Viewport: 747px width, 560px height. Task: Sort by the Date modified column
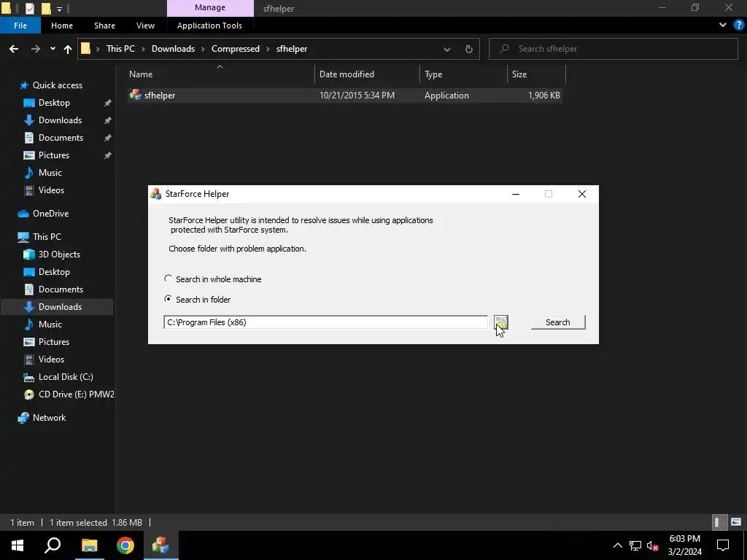coord(367,74)
